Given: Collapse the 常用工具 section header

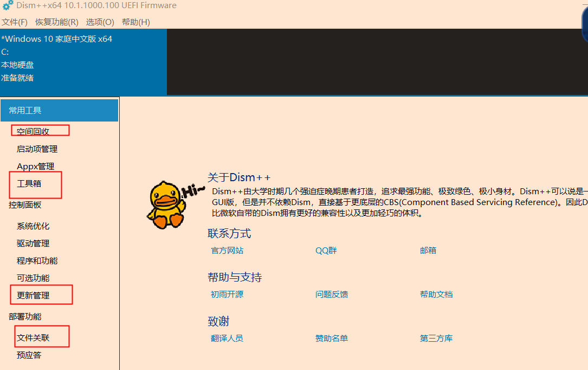Looking at the screenshot, I should 59,110.
